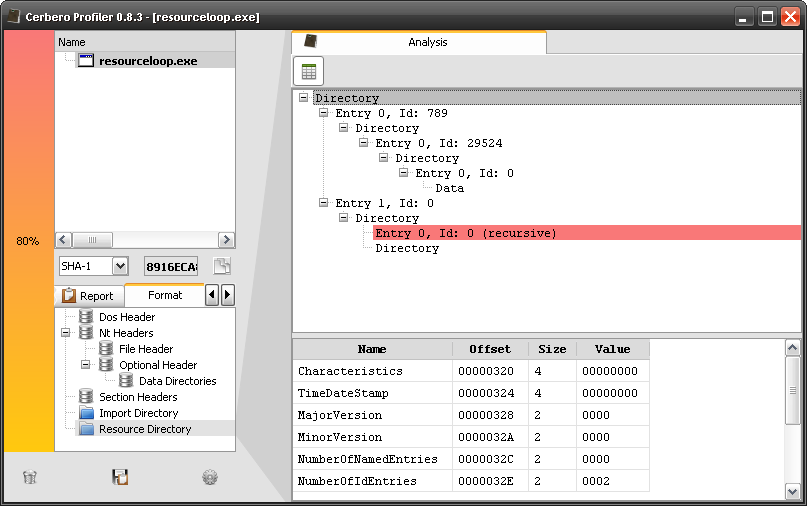Open the Section Headers item
The image size is (807, 506).
click(138, 397)
